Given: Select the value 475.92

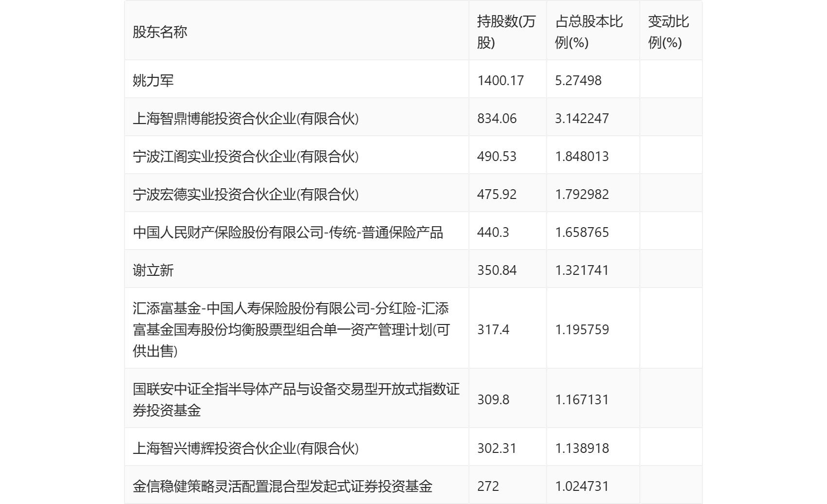Looking at the screenshot, I should pos(497,194).
